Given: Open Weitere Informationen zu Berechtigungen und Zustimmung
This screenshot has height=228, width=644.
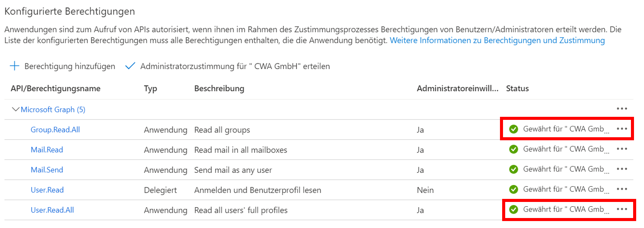Looking at the screenshot, I should 497,40.
